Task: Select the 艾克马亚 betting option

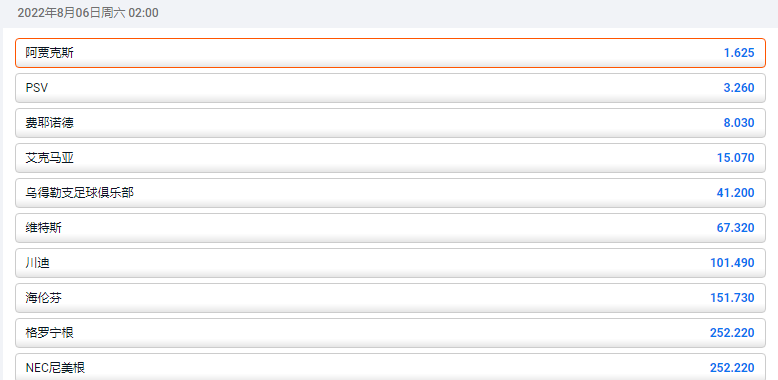Action: coord(390,158)
